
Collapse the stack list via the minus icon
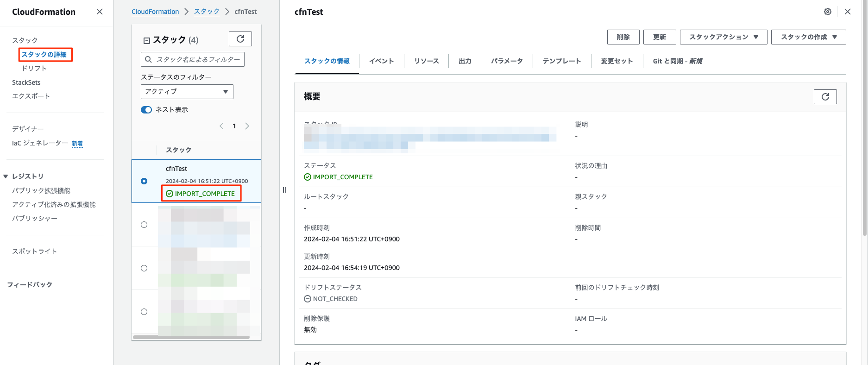point(146,40)
